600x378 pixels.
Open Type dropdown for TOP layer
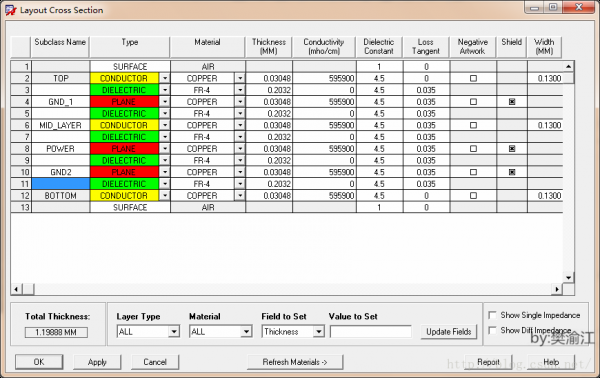coord(165,78)
